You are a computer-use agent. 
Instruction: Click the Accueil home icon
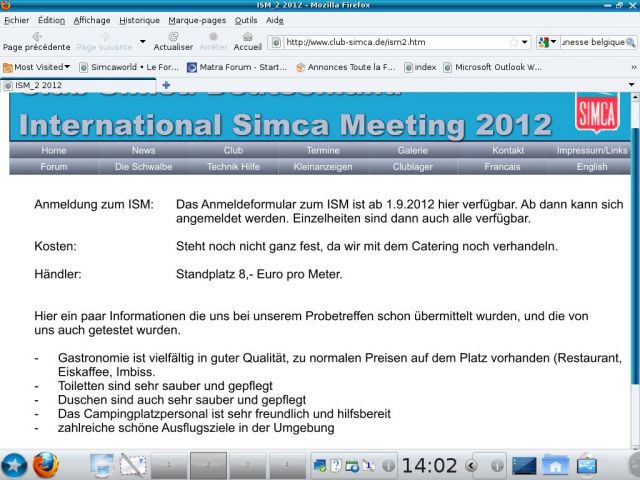click(247, 37)
